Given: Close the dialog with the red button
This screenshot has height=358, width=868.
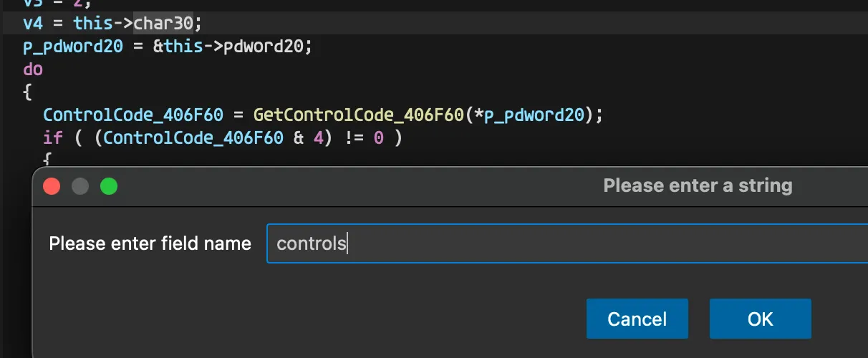Looking at the screenshot, I should coord(52,187).
